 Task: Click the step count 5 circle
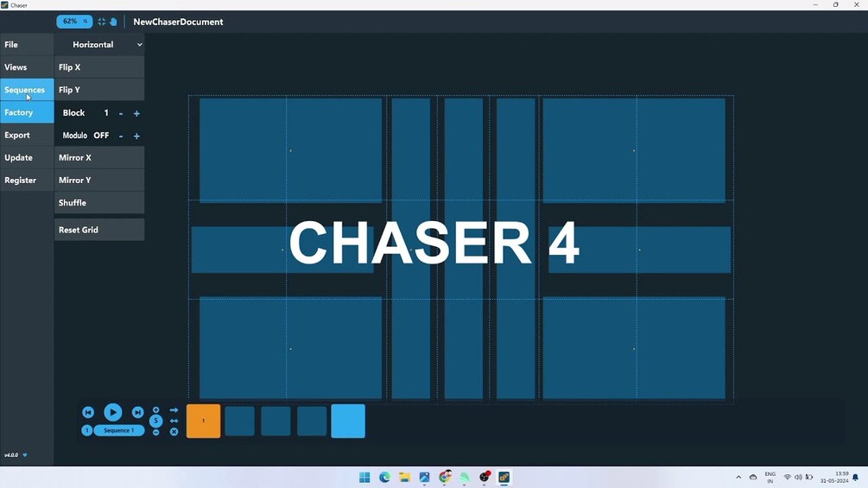[x=156, y=421]
